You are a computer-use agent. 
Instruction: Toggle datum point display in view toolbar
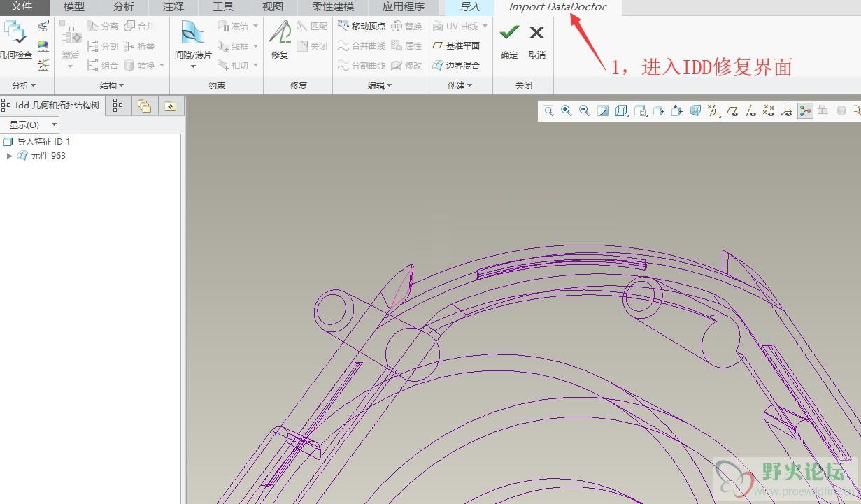tap(769, 110)
